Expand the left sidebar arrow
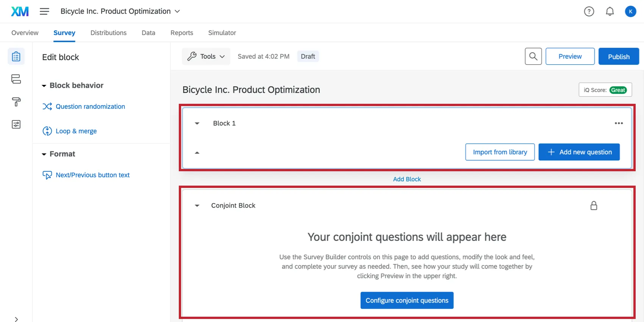 tap(16, 319)
